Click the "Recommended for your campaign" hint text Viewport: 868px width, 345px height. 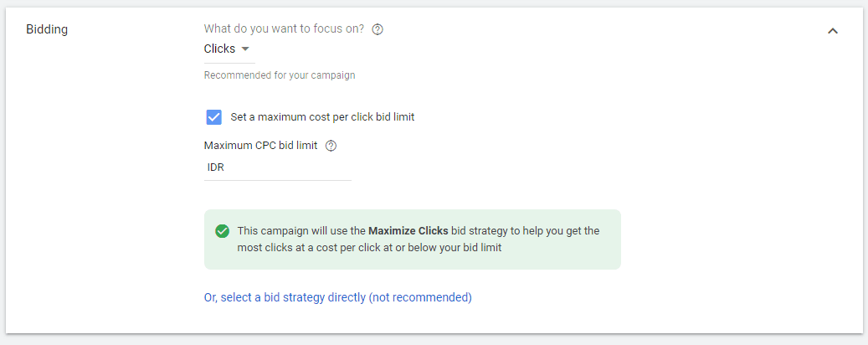(280, 75)
